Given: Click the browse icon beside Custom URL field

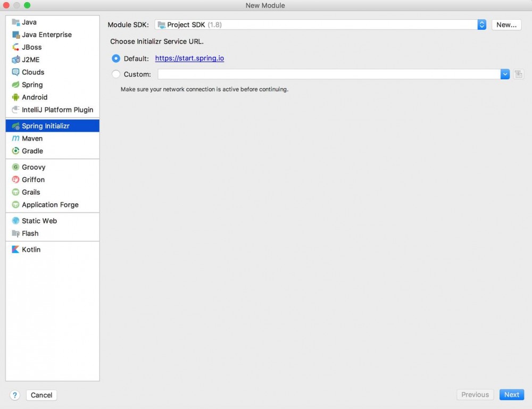Looking at the screenshot, I should click(x=518, y=74).
